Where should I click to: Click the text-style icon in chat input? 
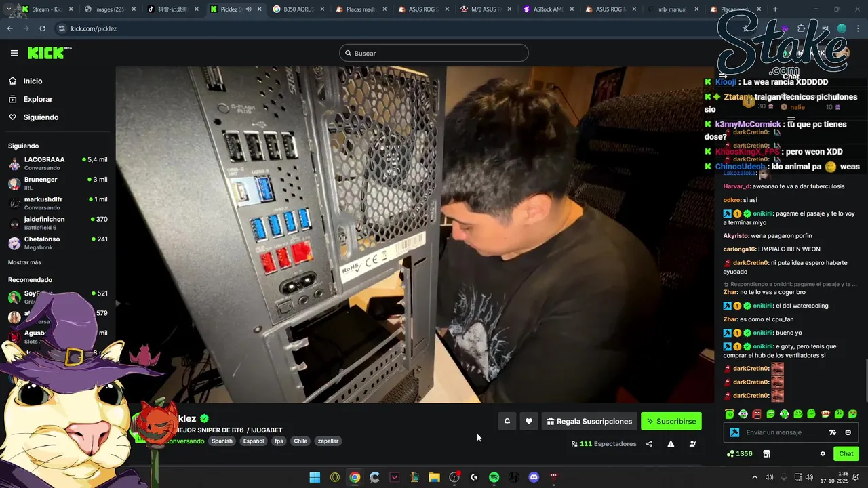(833, 432)
